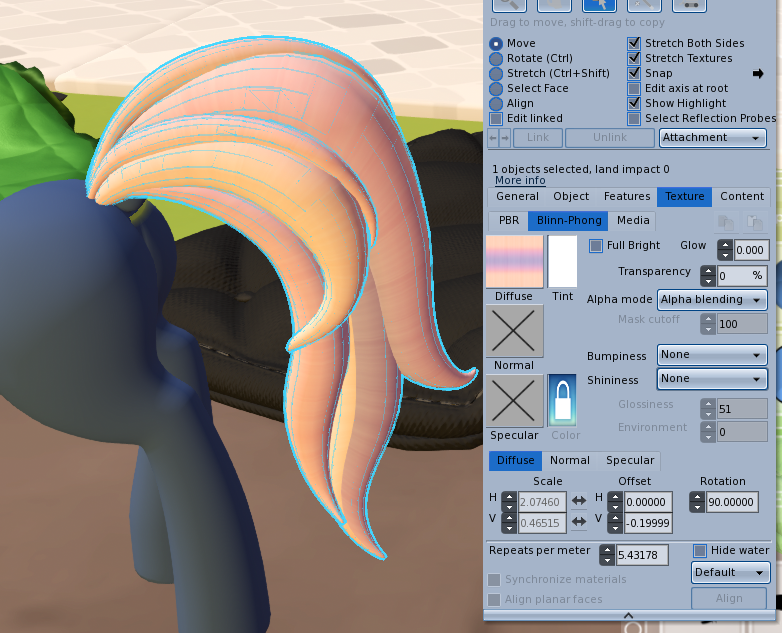The height and width of the screenshot is (633, 782).
Task: Flip vertical scale with V arrows icon
Action: pos(579,522)
